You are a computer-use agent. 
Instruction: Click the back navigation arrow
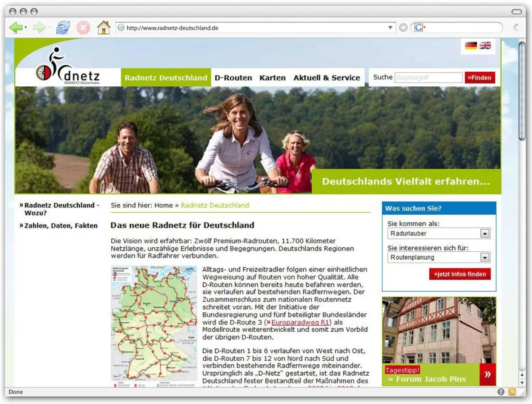(16, 27)
